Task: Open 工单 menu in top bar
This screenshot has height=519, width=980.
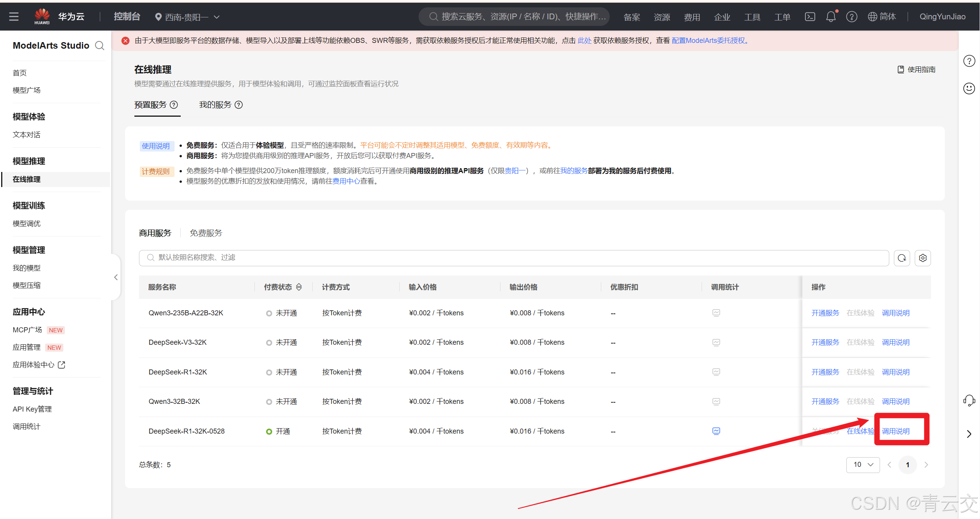Action: 782,17
